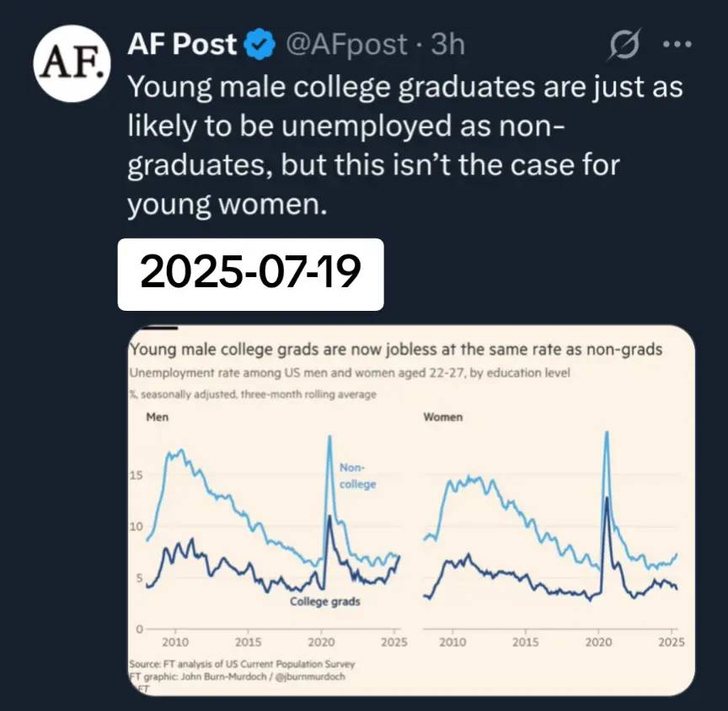The image size is (728, 711).
Task: Open the unemployment chart image
Action: [411, 511]
